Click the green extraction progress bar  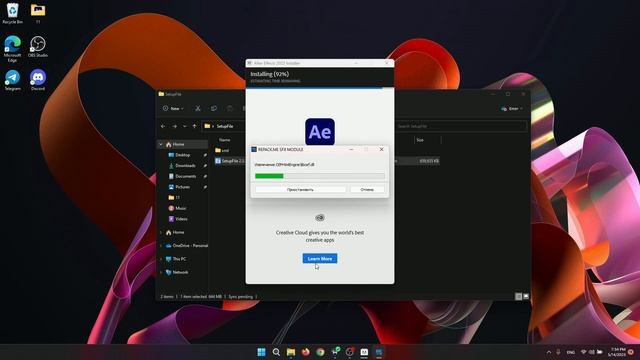tap(320, 176)
